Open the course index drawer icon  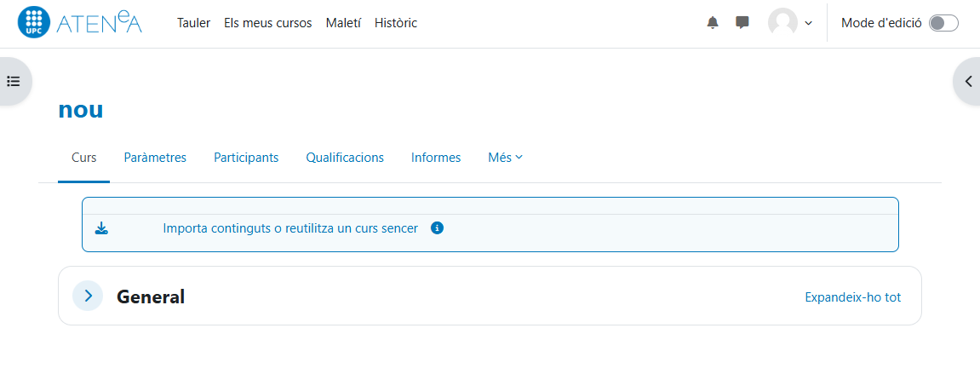point(14,82)
